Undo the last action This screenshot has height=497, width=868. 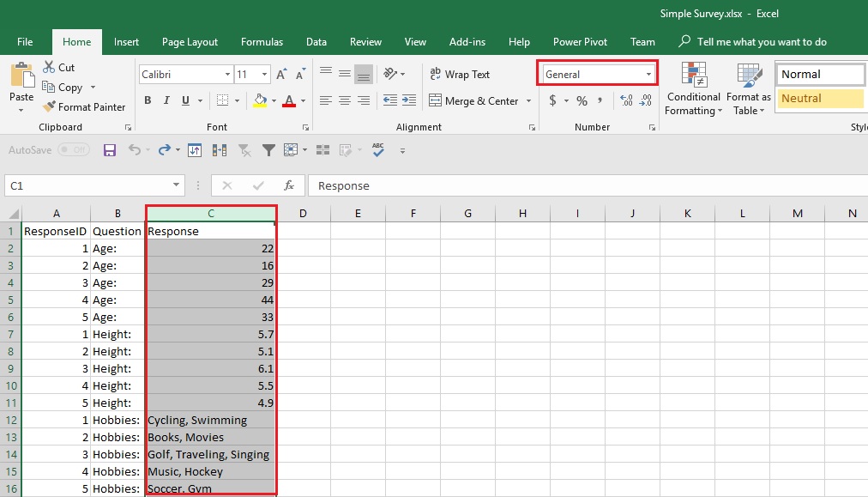coord(135,149)
